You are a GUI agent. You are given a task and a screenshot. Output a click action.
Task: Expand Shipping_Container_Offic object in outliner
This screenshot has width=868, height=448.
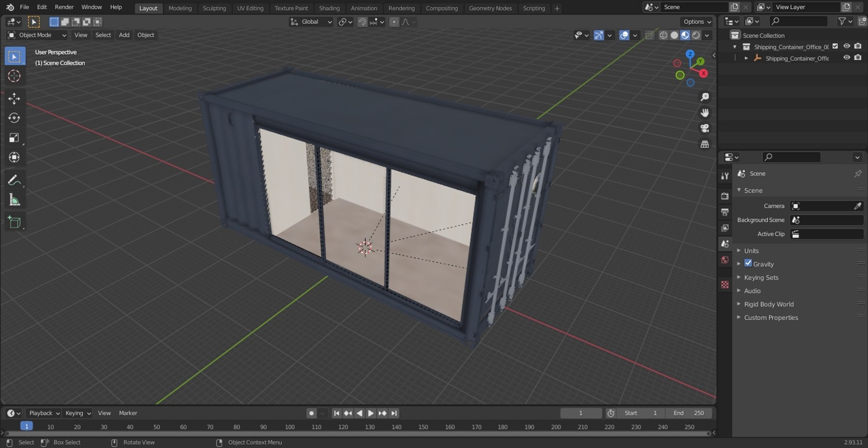click(746, 58)
